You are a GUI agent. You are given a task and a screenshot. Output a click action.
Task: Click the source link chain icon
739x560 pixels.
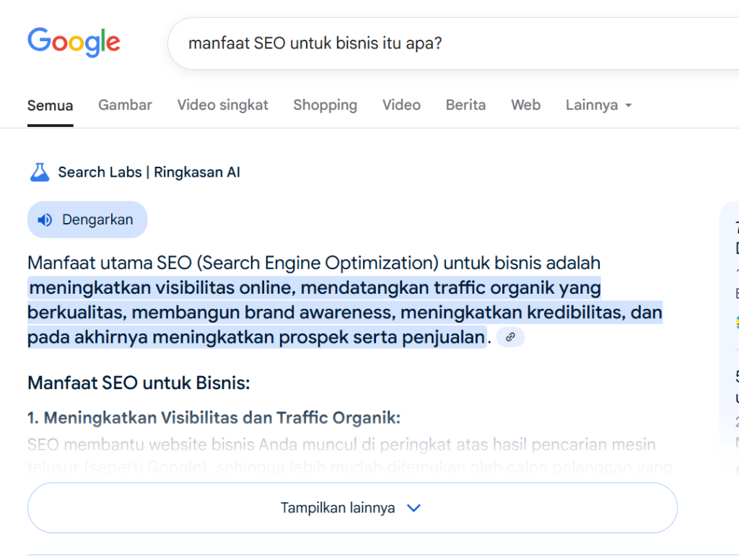[x=510, y=337]
